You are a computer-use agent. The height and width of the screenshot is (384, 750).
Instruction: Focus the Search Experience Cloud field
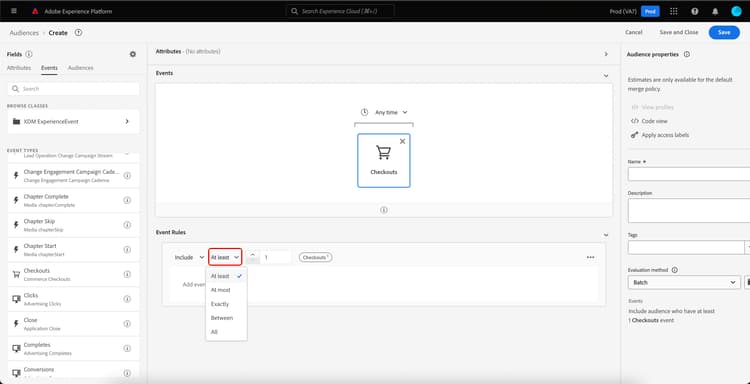click(340, 11)
